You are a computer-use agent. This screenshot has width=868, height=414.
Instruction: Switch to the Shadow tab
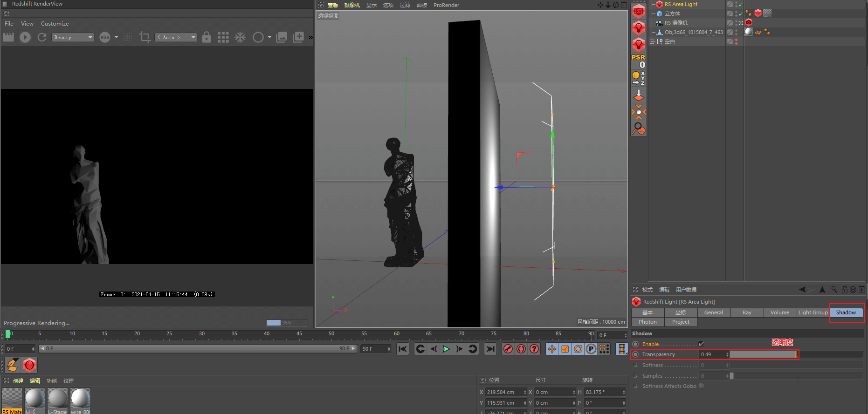(x=846, y=312)
